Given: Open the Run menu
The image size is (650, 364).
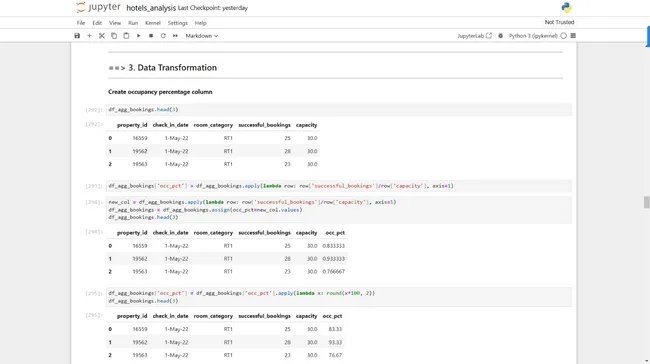Looking at the screenshot, I should pyautogui.click(x=133, y=23).
